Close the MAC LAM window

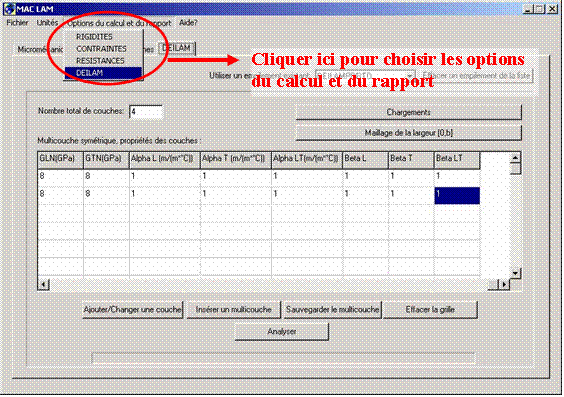[x=552, y=9]
